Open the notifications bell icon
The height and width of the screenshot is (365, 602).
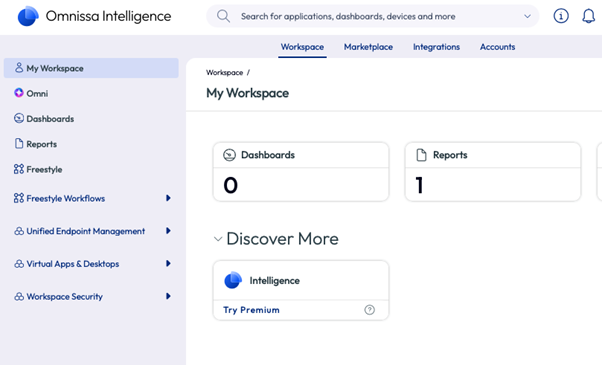pos(589,16)
